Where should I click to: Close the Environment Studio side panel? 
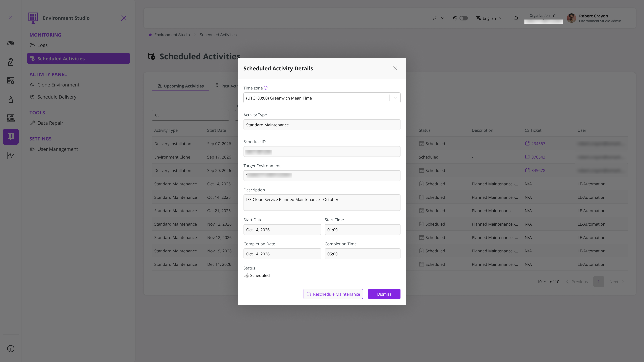pyautogui.click(x=124, y=18)
